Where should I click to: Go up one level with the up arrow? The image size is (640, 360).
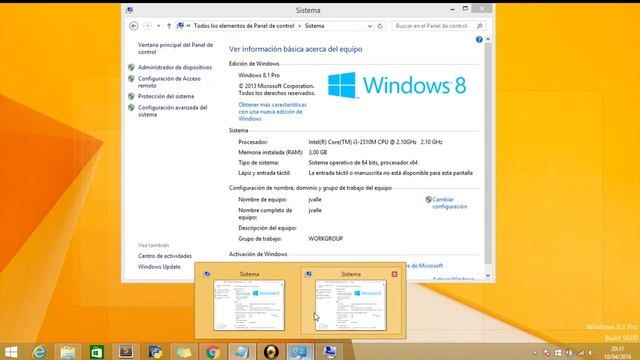tap(169, 26)
